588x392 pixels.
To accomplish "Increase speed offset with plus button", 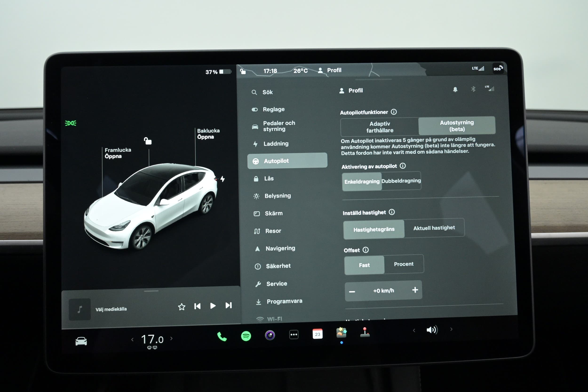I will coord(415,290).
